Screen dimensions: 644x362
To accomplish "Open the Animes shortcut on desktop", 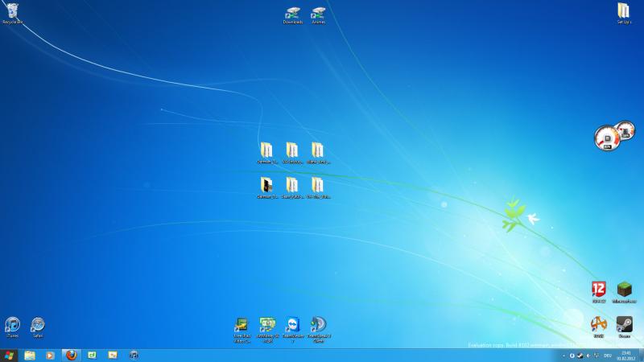I will coord(318,14).
